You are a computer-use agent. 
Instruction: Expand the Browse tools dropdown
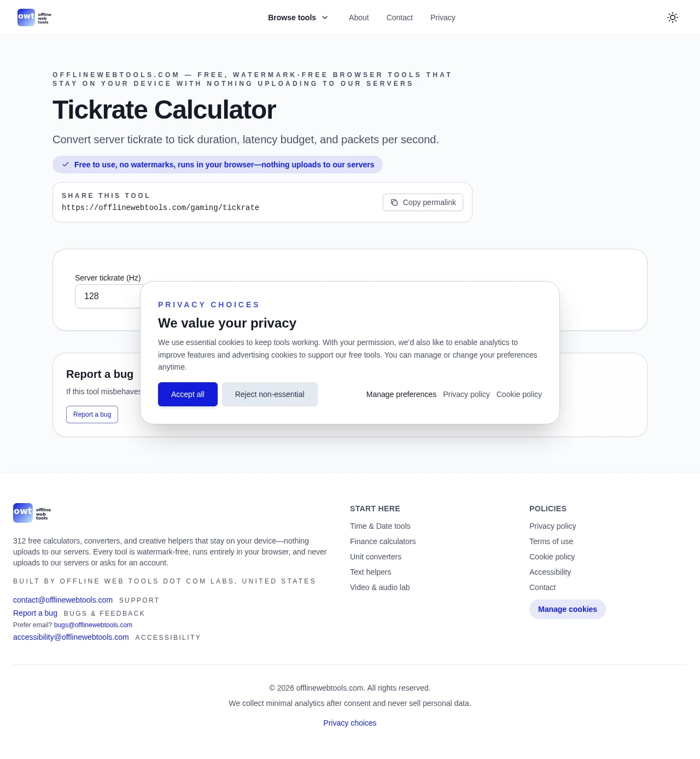coord(298,17)
